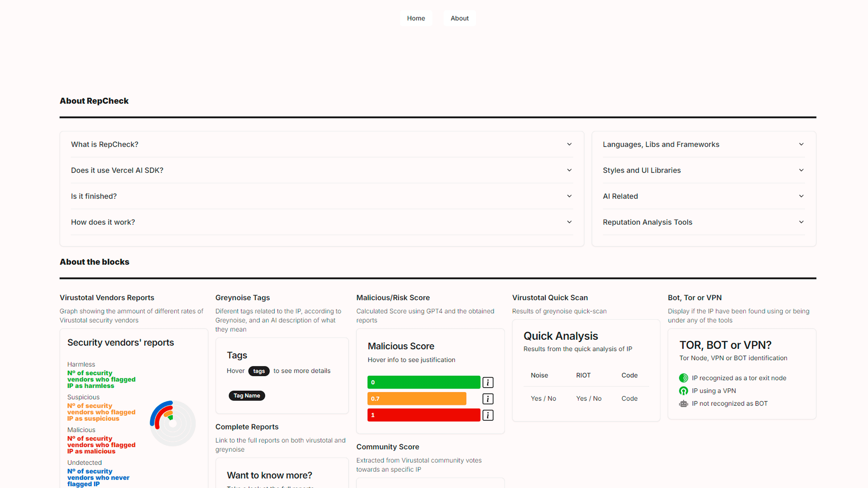This screenshot has width=868, height=488.
Task: Open the Home navigation item
Action: pyautogui.click(x=416, y=18)
